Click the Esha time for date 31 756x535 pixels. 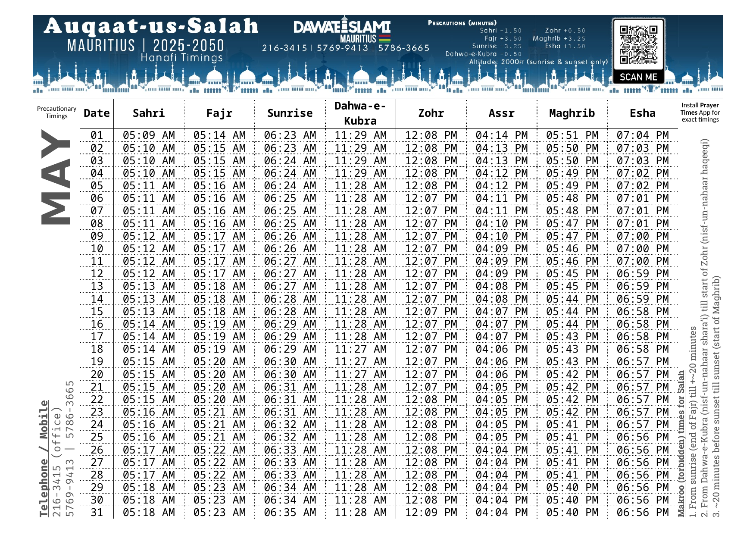(642, 513)
